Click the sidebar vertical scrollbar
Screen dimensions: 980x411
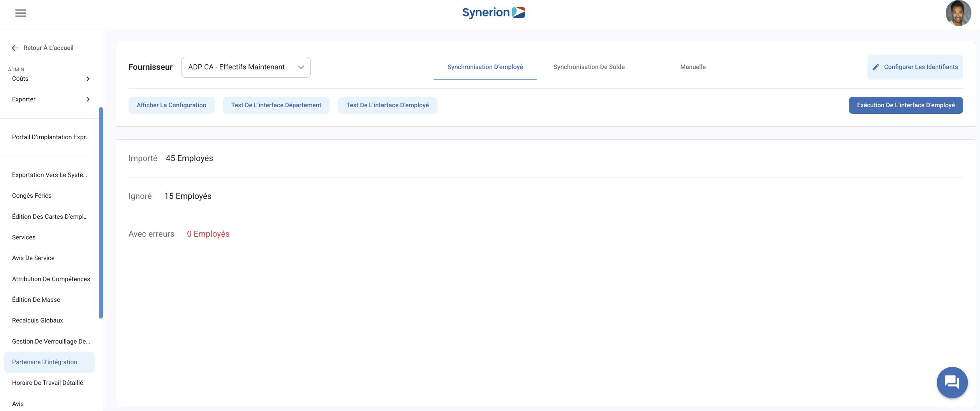pos(101,213)
